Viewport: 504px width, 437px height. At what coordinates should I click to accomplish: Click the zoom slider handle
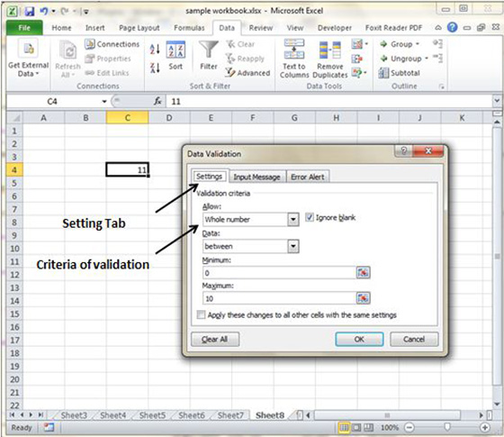click(447, 427)
